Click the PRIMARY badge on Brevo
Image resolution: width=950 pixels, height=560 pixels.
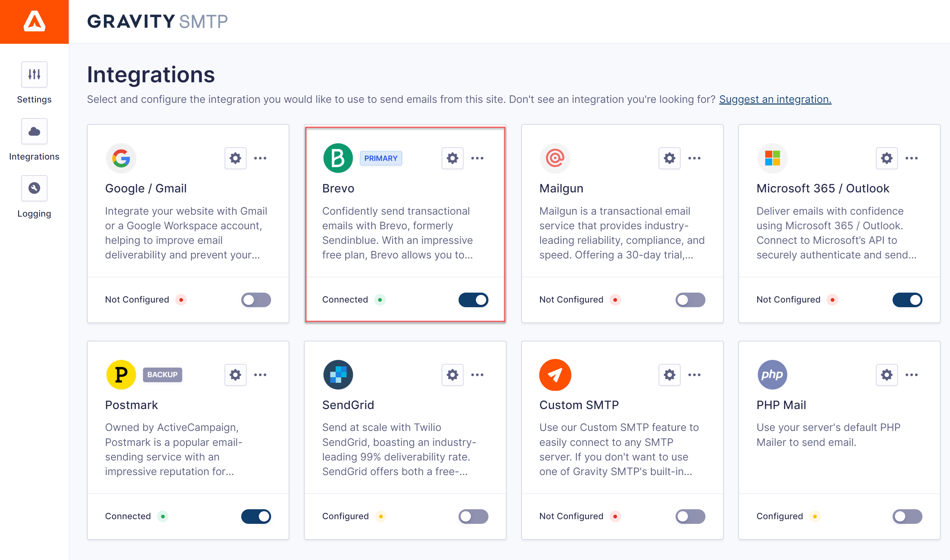click(381, 158)
